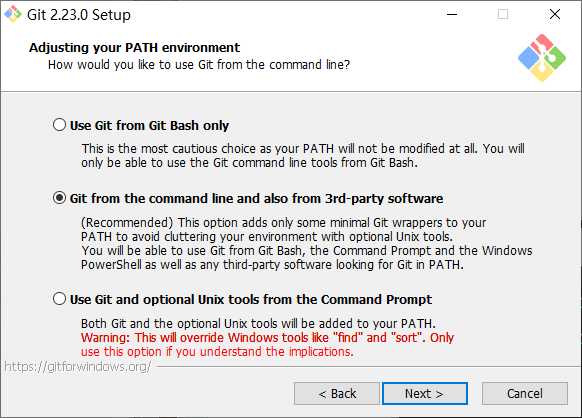Open the gitforwindows.org link
The width and height of the screenshot is (582, 418).
[x=78, y=367]
